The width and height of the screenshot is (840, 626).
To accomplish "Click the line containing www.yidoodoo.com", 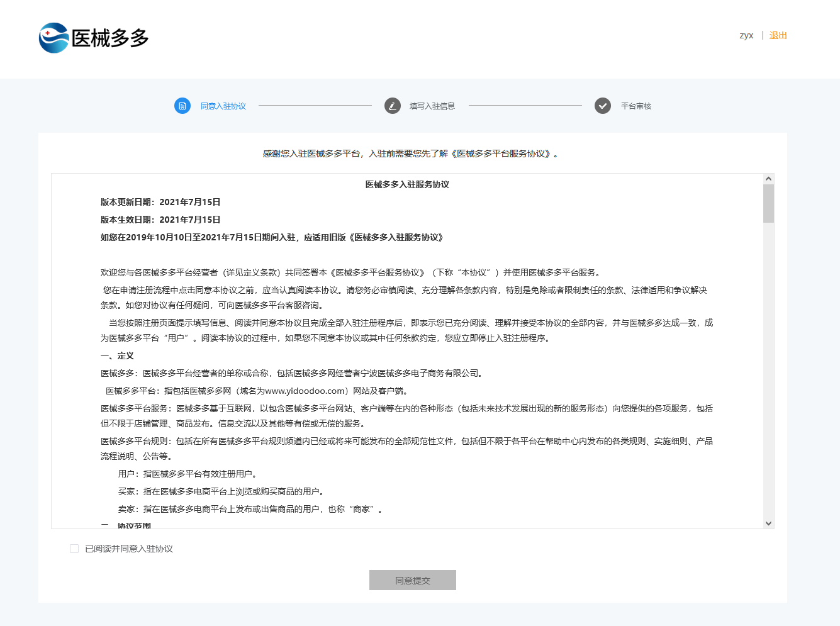I will click(x=259, y=391).
